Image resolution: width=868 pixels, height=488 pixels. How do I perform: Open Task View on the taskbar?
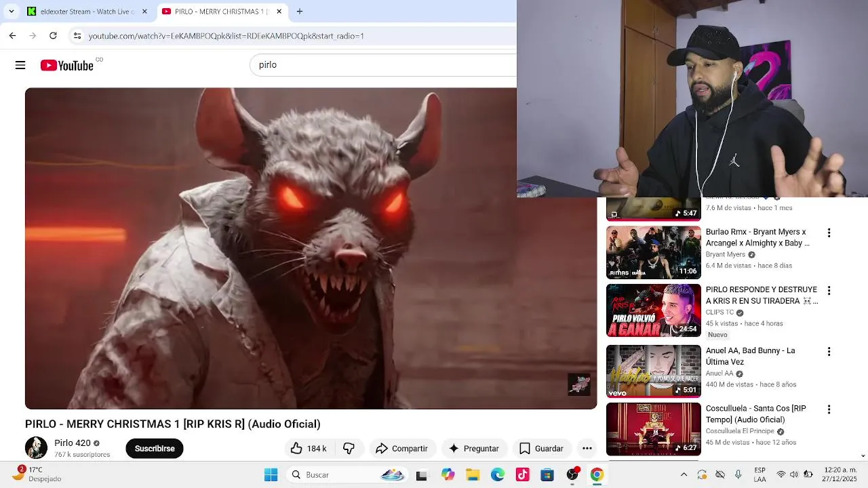421,475
